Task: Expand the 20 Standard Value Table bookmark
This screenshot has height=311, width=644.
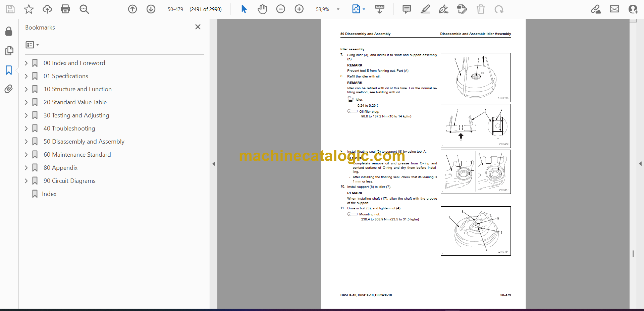Action: point(26,102)
